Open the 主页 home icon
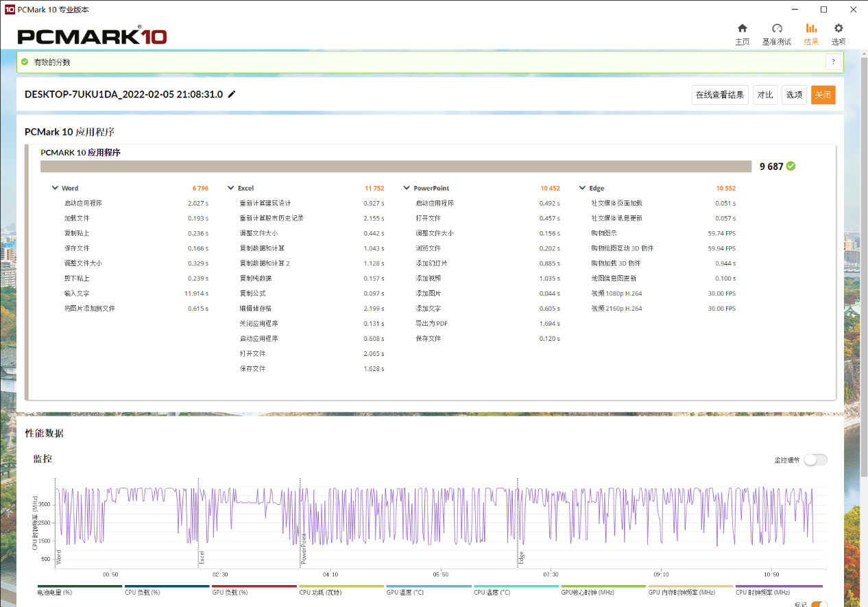This screenshot has width=868, height=607. point(742,28)
